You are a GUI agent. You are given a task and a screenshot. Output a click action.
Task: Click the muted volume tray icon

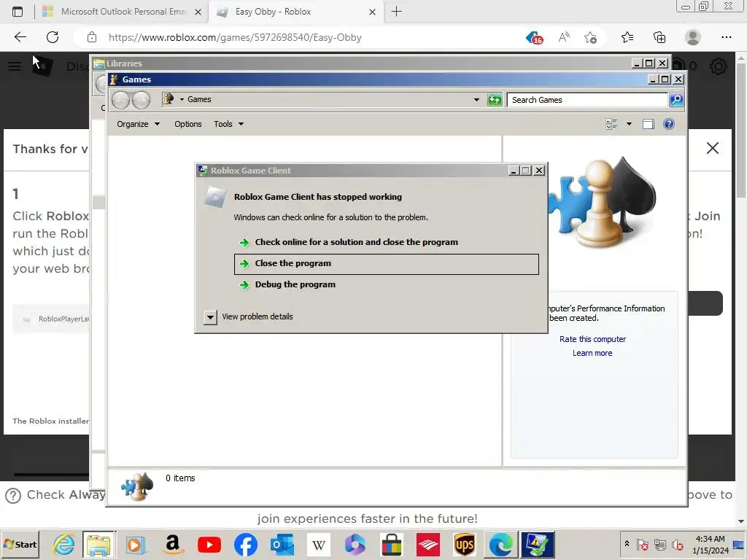[x=677, y=544]
